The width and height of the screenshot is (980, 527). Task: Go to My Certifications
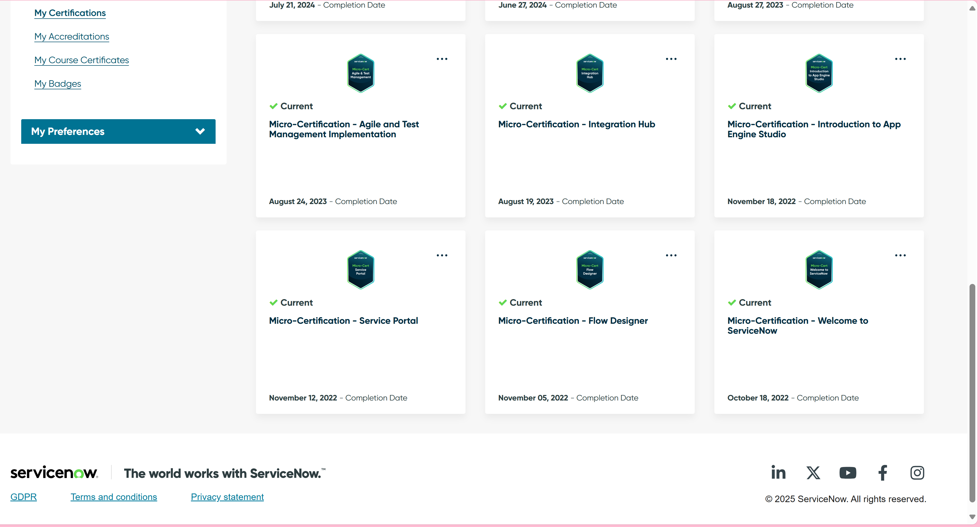70,13
